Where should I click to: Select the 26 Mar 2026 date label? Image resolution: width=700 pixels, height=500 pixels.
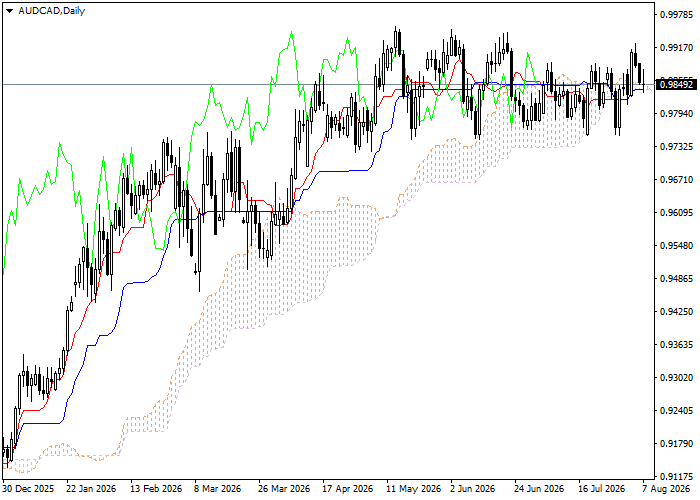[284, 489]
